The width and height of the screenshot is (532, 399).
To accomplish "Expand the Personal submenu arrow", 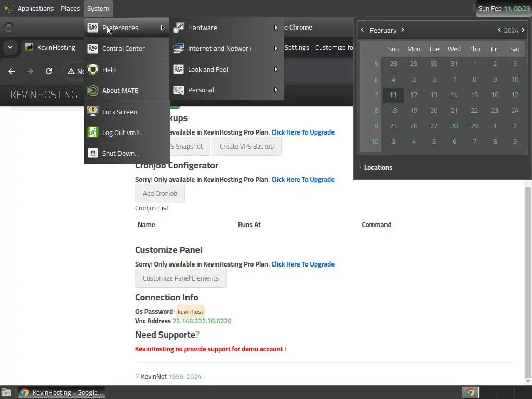I will coord(276,90).
